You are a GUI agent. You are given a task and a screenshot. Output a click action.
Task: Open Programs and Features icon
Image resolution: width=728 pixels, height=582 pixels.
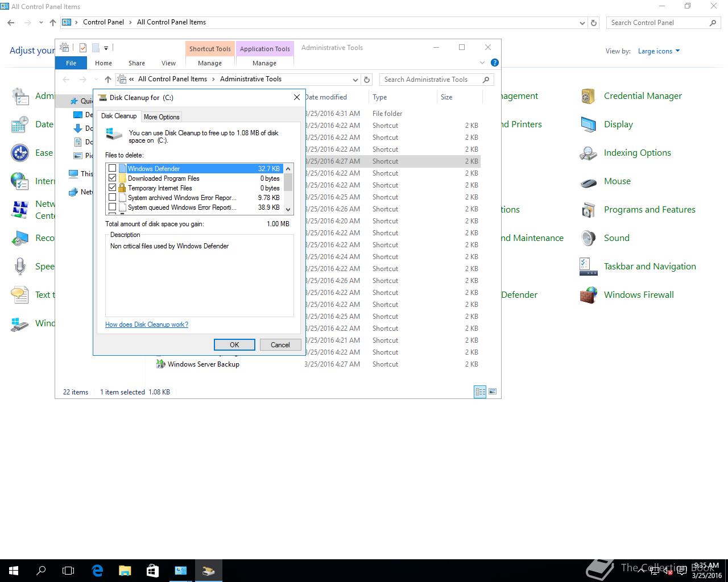point(588,210)
